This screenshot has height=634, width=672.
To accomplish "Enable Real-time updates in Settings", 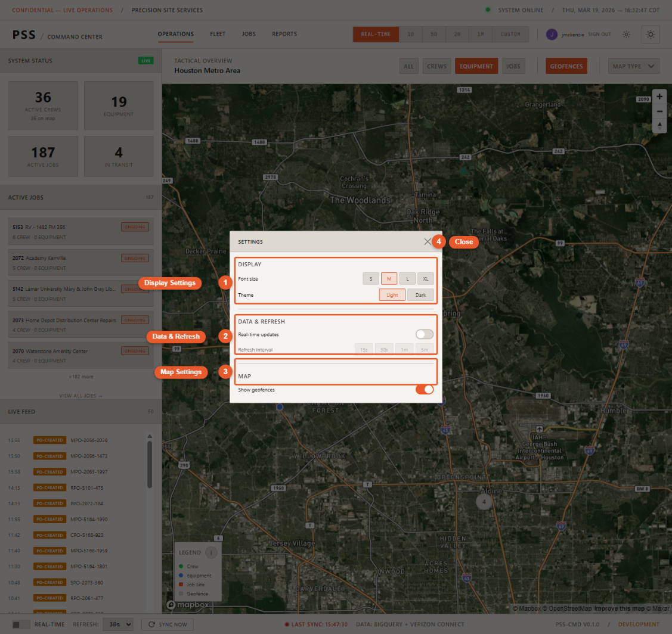I will coord(425,334).
